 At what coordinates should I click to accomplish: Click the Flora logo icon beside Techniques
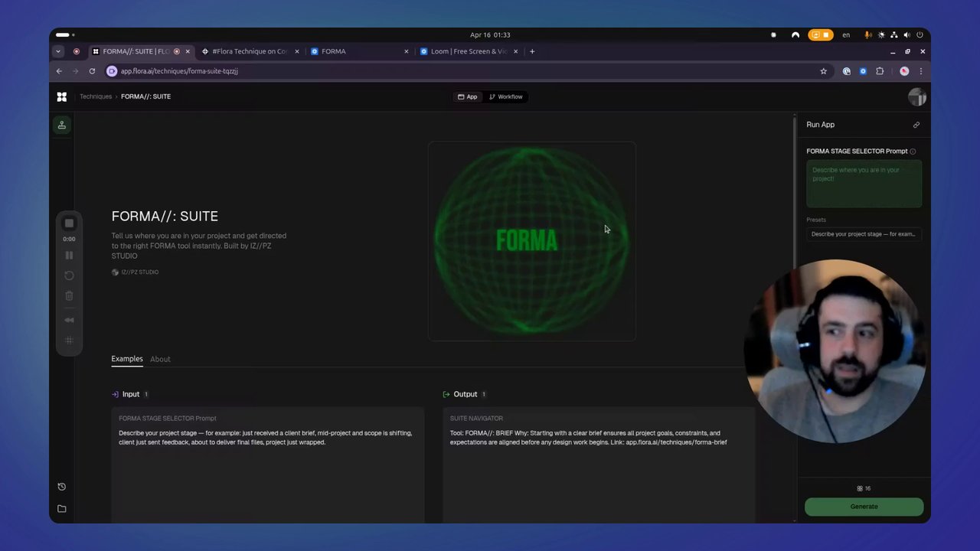(x=62, y=96)
